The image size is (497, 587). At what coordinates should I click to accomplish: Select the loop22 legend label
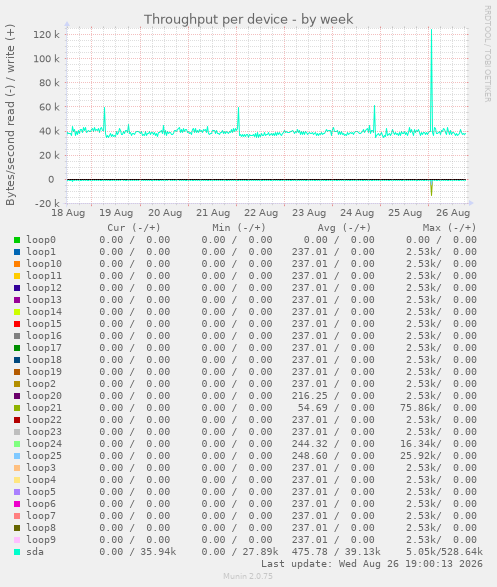pos(44,420)
